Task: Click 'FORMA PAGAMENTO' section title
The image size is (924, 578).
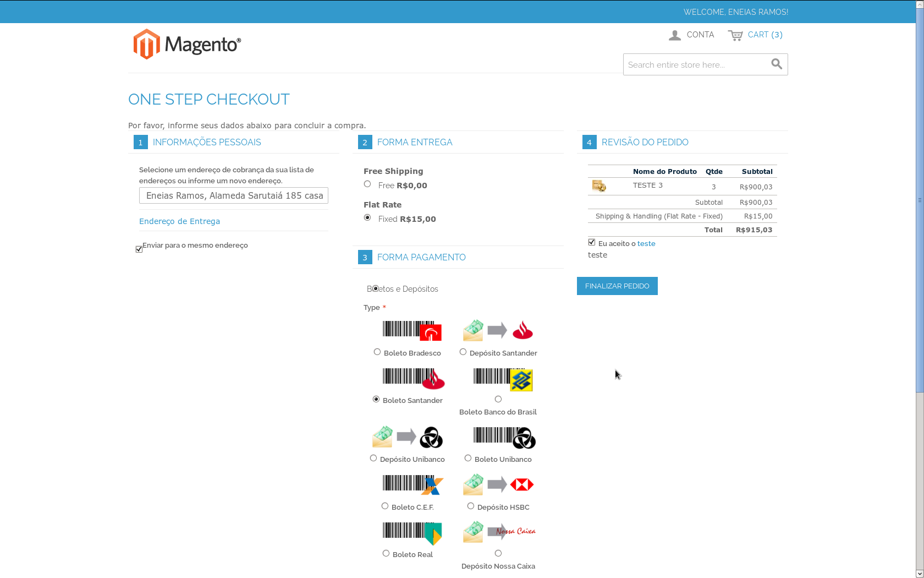Action: tap(421, 257)
